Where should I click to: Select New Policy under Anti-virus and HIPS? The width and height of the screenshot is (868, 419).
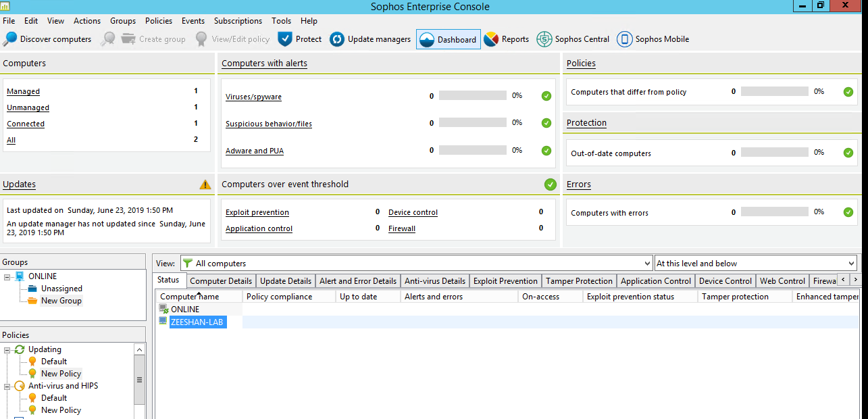61,410
